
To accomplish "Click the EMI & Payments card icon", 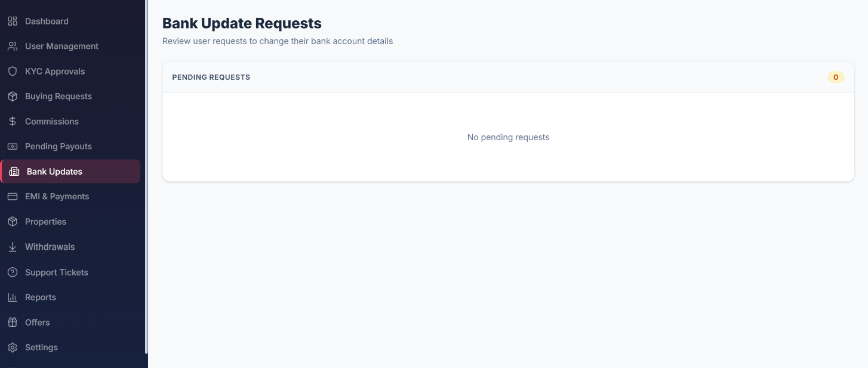I will coord(13,197).
